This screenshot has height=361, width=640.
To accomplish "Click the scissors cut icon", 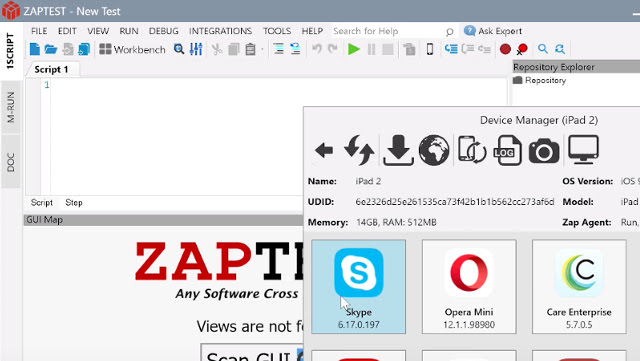I will click(x=217, y=49).
